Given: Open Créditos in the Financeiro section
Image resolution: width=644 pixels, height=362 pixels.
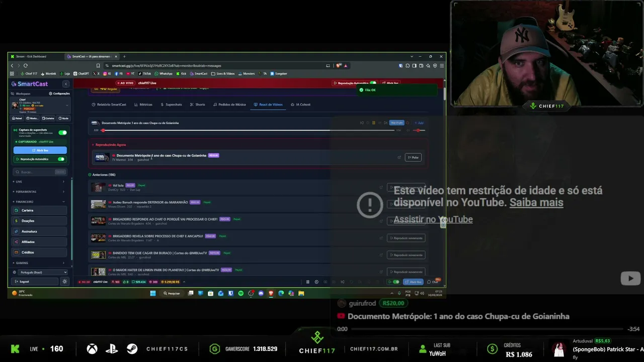Looking at the screenshot, I should pyautogui.click(x=40, y=252).
